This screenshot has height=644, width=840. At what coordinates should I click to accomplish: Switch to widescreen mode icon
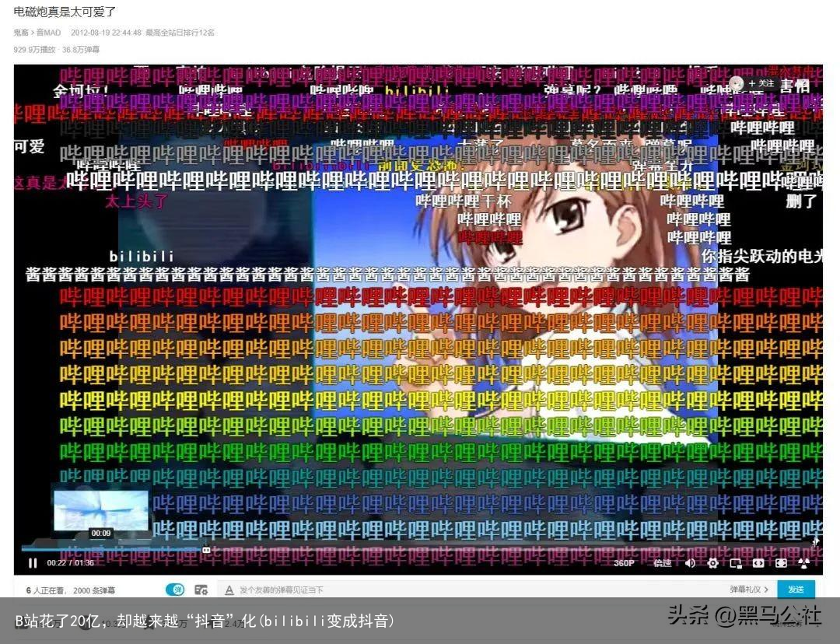click(x=758, y=563)
